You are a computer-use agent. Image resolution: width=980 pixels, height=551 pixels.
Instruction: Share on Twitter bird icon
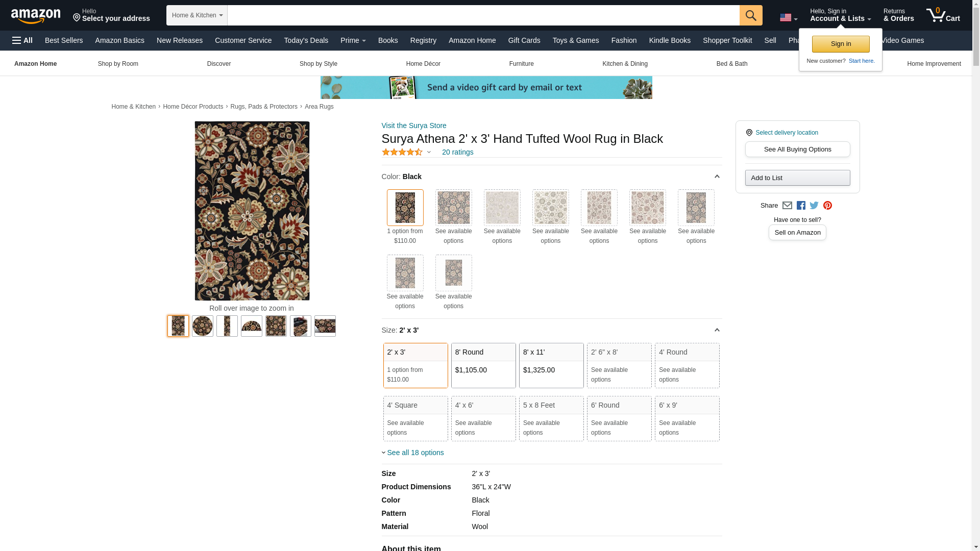(x=814, y=206)
